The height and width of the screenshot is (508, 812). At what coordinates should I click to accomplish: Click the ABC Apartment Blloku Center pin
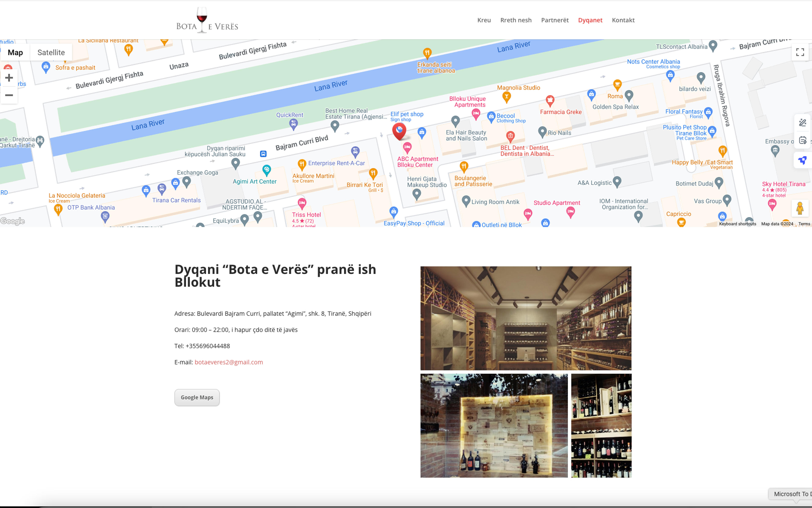click(x=407, y=147)
